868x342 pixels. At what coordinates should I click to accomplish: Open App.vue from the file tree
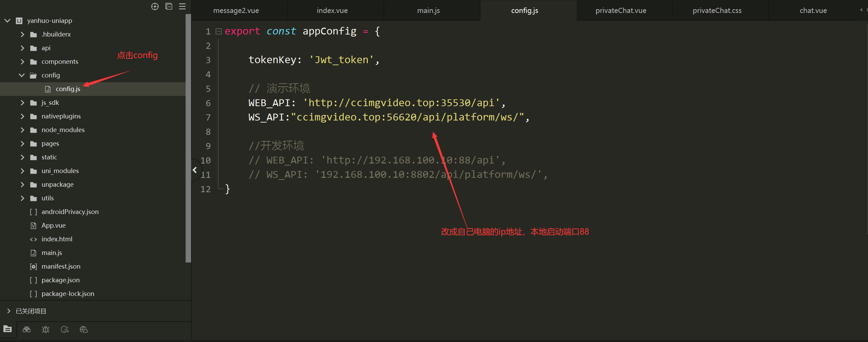click(54, 225)
